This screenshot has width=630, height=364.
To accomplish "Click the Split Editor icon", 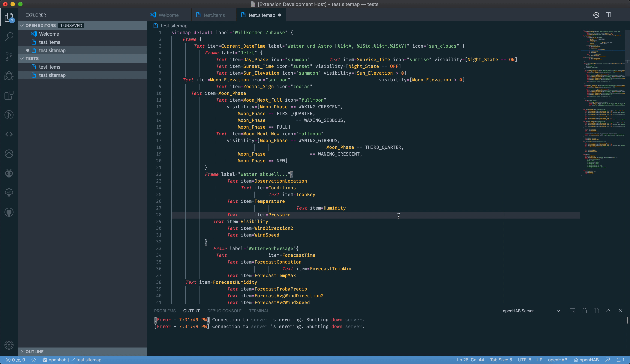I will pyautogui.click(x=608, y=15).
